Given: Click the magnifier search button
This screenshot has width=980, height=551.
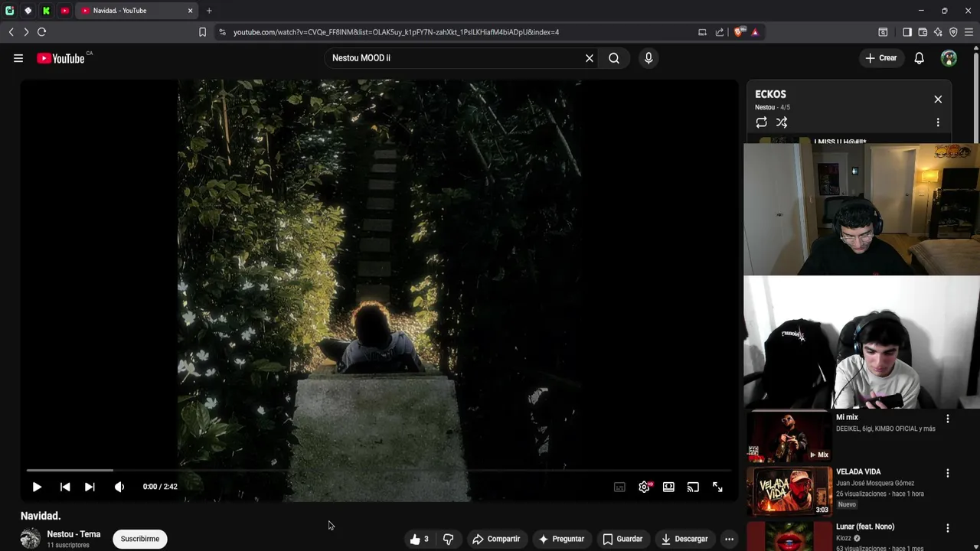Looking at the screenshot, I should (x=614, y=58).
